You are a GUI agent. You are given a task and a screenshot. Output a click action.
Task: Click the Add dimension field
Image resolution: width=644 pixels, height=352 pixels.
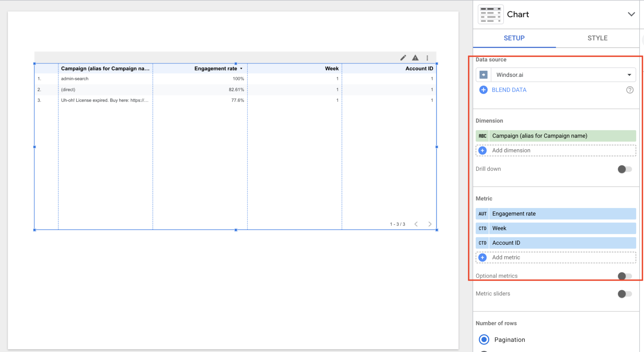[556, 150]
